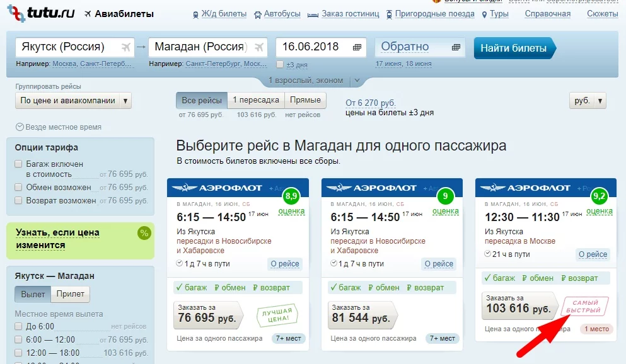Click the train icon next to Ж/д билеты

click(x=195, y=15)
